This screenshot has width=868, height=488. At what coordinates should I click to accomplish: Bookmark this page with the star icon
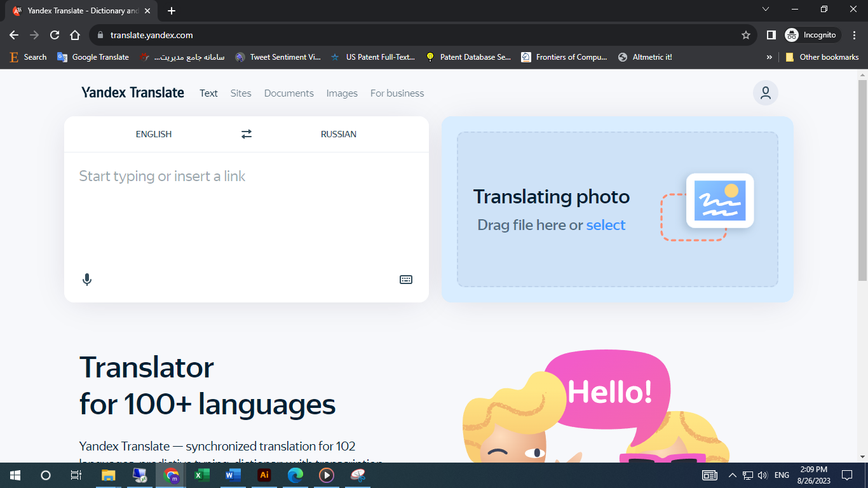coord(746,35)
